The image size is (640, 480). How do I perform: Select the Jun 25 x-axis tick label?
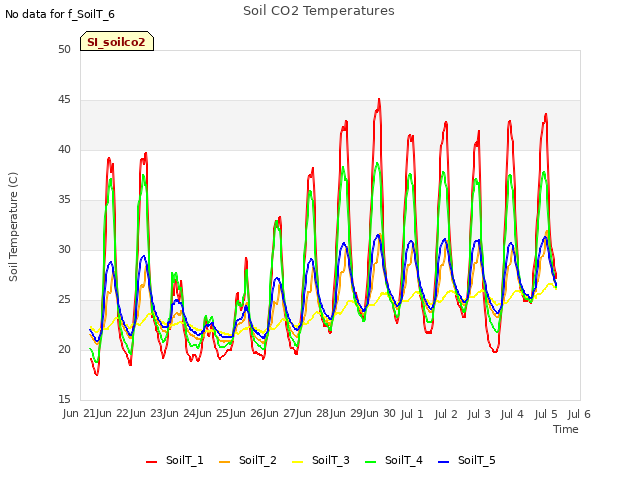pyautogui.click(x=213, y=414)
